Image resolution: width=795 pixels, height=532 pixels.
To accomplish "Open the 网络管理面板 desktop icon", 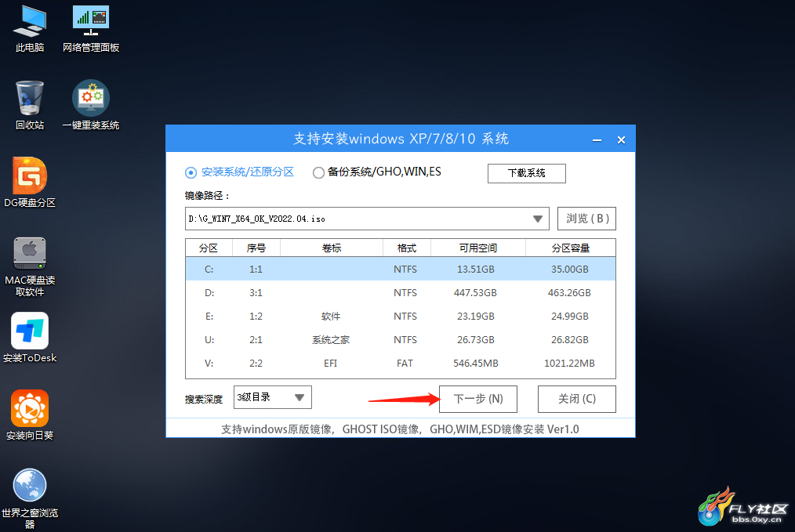I will click(91, 29).
